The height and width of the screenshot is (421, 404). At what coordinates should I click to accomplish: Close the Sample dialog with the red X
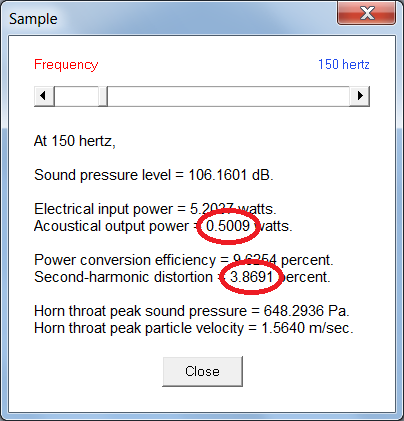pyautogui.click(x=367, y=13)
